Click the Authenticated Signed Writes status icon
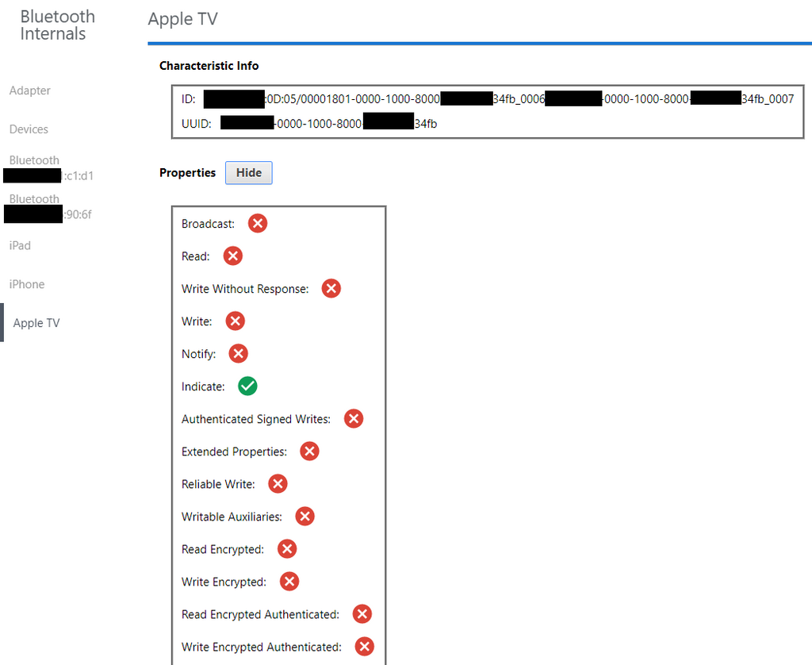This screenshot has height=665, width=812. [x=354, y=418]
